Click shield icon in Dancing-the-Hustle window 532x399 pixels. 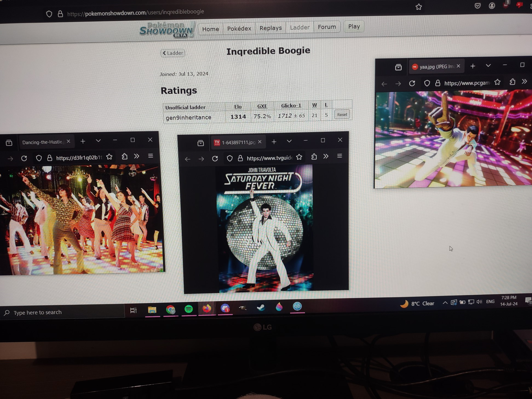coord(39,158)
